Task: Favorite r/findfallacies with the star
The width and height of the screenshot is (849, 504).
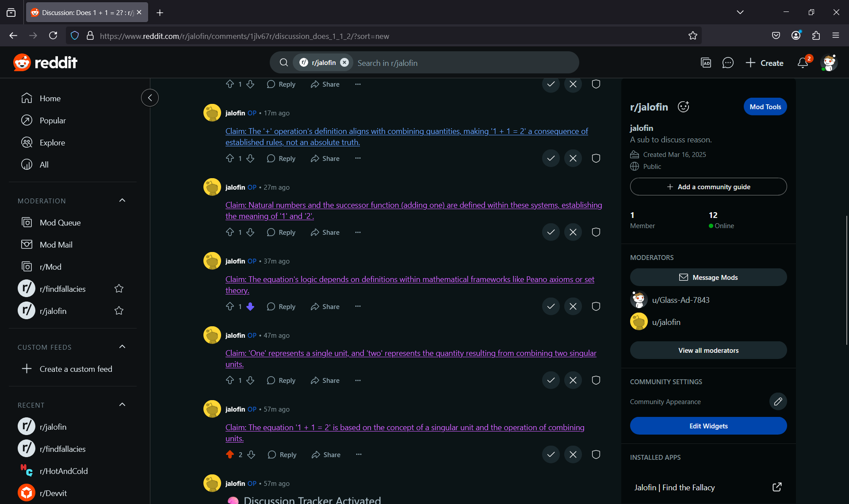Action: (119, 289)
